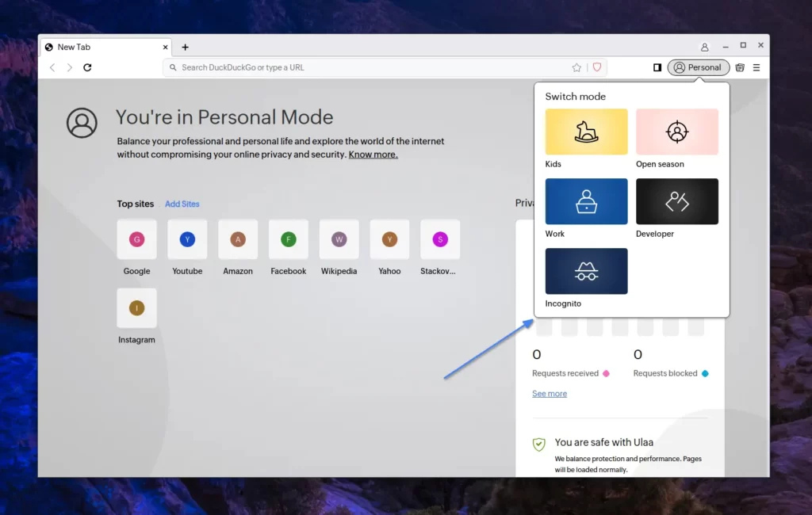Image resolution: width=812 pixels, height=515 pixels.
Task: Switch to Open season mode
Action: click(x=676, y=132)
